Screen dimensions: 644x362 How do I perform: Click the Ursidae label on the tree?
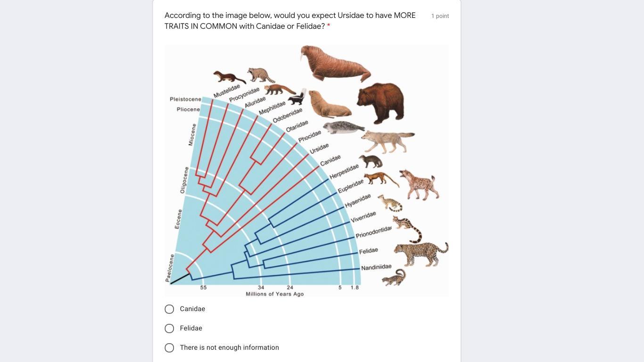[x=319, y=148]
